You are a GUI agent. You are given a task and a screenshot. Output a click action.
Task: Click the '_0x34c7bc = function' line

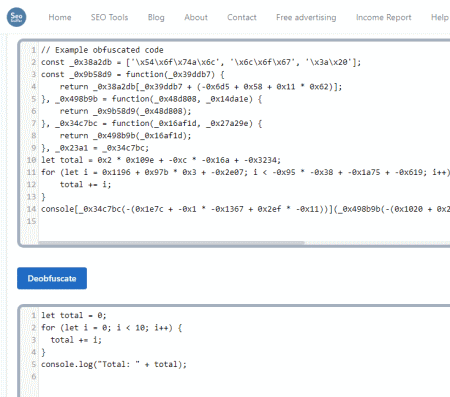(151, 123)
